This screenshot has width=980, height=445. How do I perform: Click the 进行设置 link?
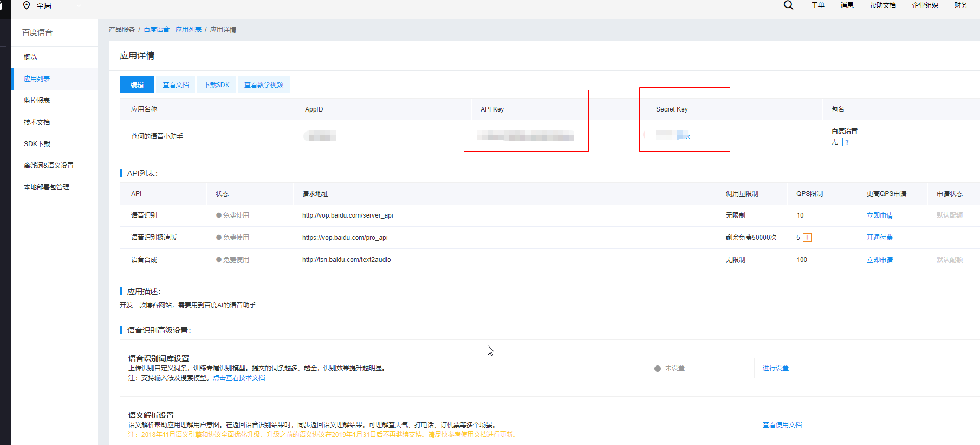776,368
